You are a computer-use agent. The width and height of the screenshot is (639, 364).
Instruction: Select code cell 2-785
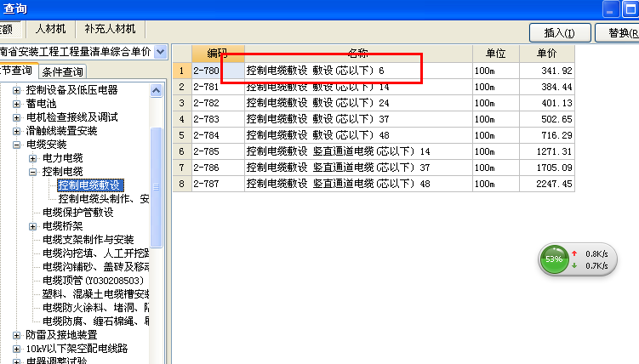[218, 151]
